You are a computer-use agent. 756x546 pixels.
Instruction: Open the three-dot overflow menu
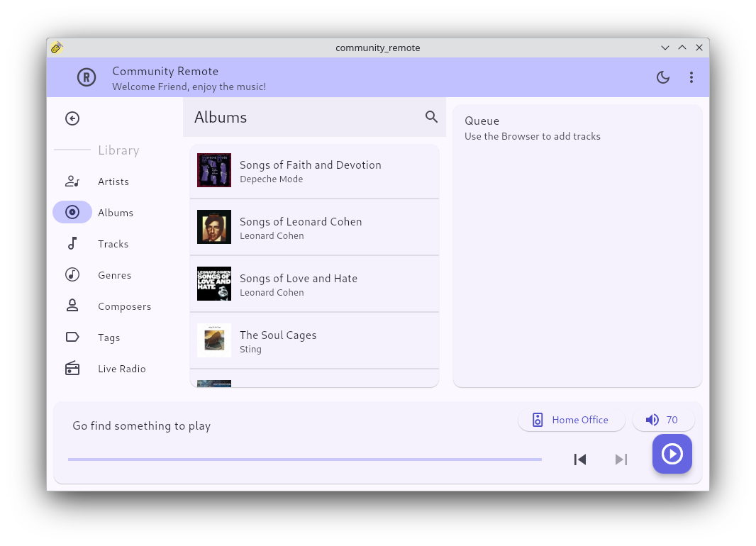point(691,77)
